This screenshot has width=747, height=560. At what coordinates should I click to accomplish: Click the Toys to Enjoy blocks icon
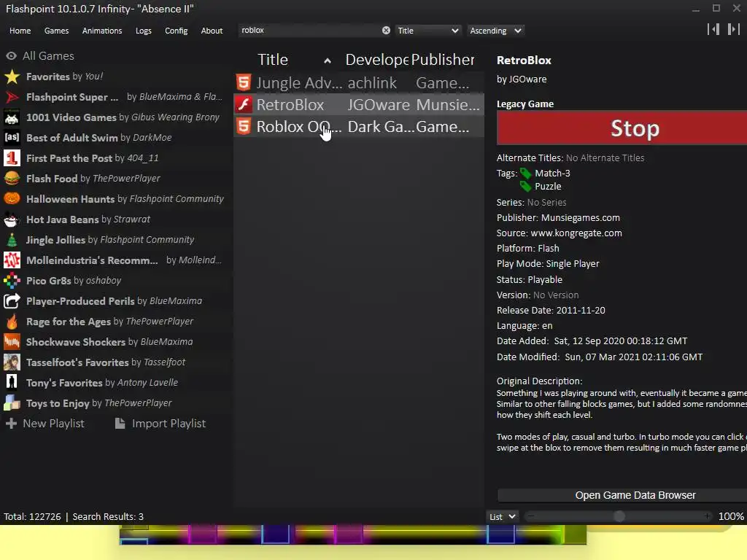click(x=12, y=403)
